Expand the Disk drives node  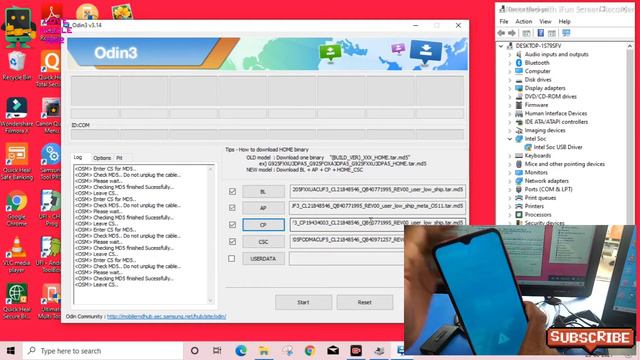pos(510,80)
